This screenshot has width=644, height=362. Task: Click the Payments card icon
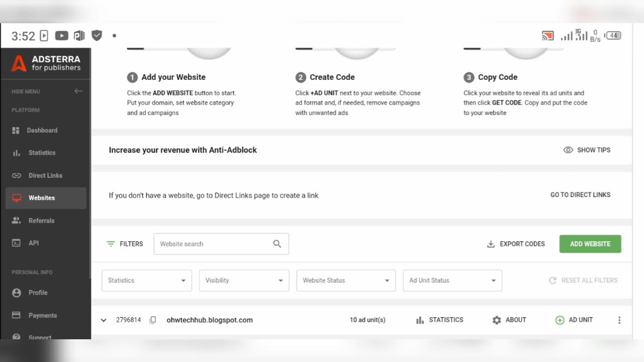pos(16,315)
